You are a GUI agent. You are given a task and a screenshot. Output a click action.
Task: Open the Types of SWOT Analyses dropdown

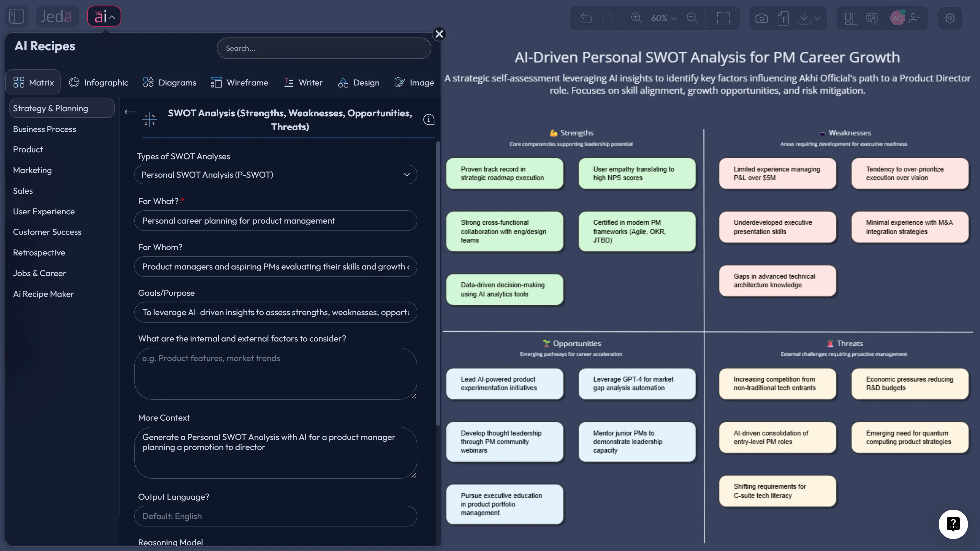tap(276, 175)
